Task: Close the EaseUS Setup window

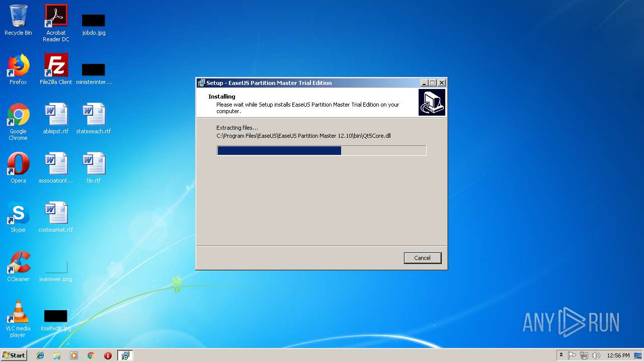Action: click(442, 83)
